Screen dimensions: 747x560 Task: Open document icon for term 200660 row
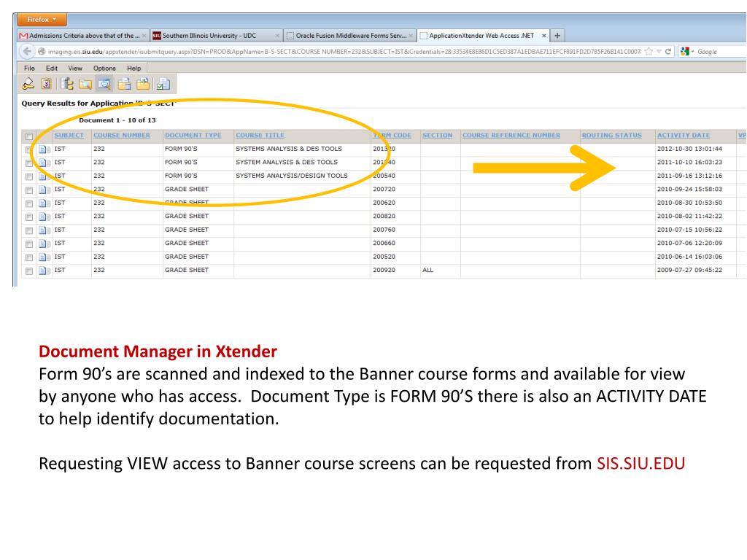(x=44, y=244)
